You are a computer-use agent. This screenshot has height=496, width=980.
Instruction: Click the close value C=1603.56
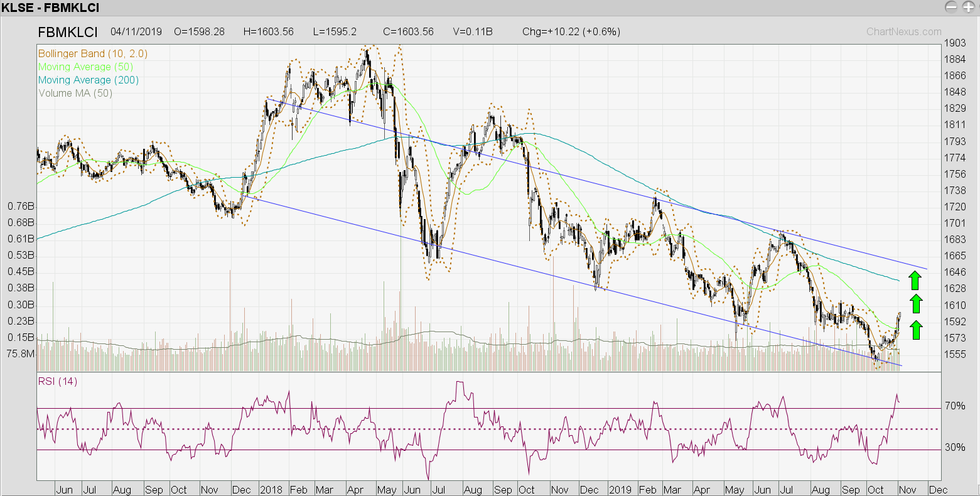pyautogui.click(x=408, y=31)
